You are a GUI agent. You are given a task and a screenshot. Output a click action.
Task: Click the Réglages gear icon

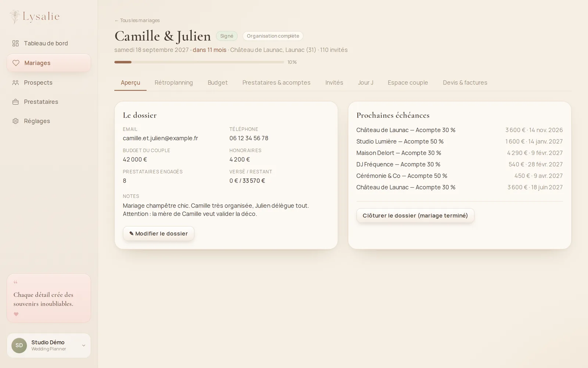(15, 121)
